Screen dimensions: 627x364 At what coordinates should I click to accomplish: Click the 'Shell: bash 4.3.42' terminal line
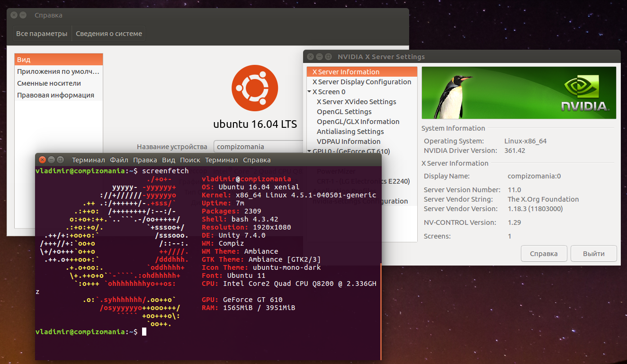(x=240, y=219)
